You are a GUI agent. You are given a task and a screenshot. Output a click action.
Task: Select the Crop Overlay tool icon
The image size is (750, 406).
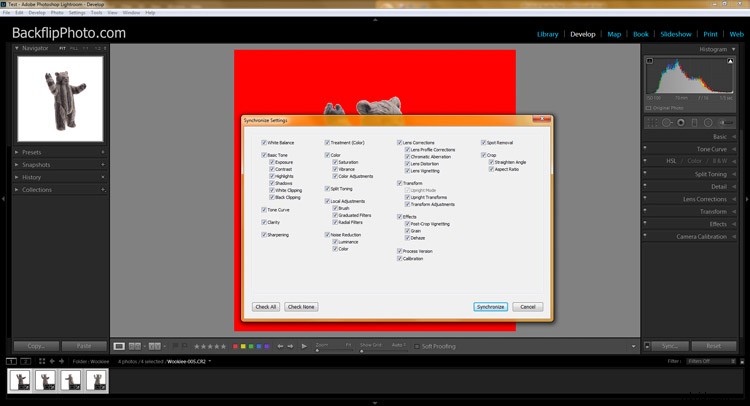pos(653,123)
